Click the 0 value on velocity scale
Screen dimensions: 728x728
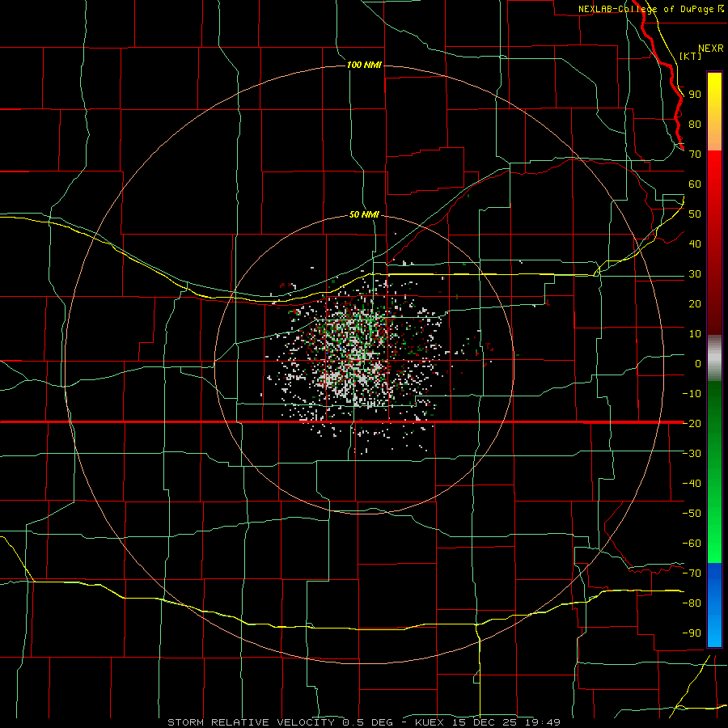pyautogui.click(x=698, y=363)
